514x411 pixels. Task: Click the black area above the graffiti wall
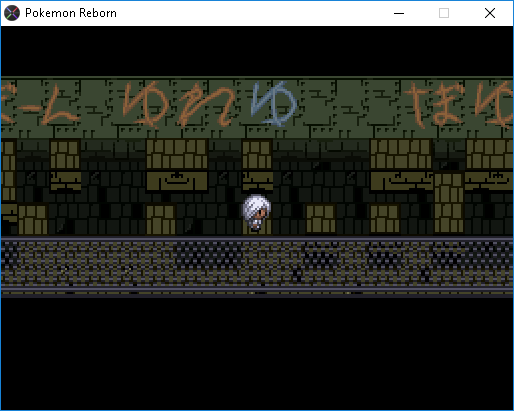[257, 51]
